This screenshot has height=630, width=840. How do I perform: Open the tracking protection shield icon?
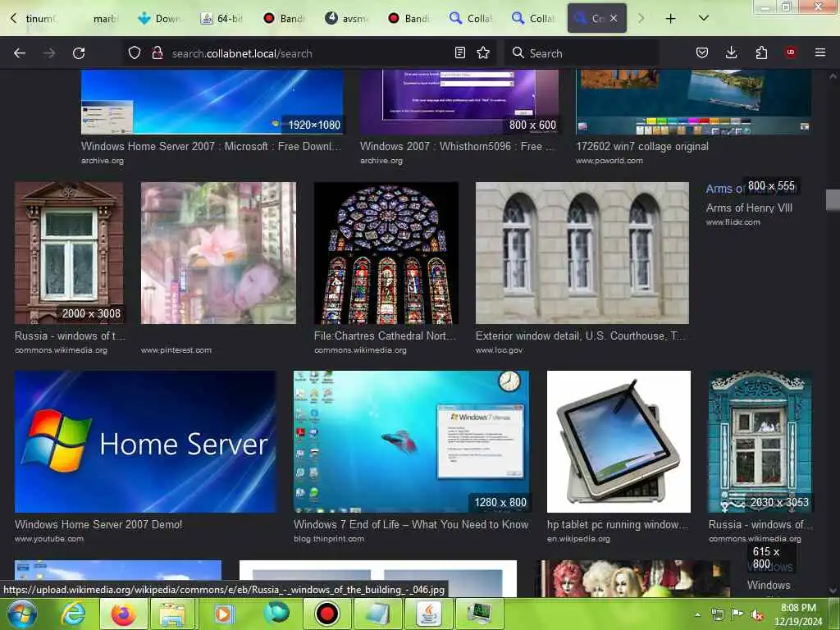pos(135,53)
